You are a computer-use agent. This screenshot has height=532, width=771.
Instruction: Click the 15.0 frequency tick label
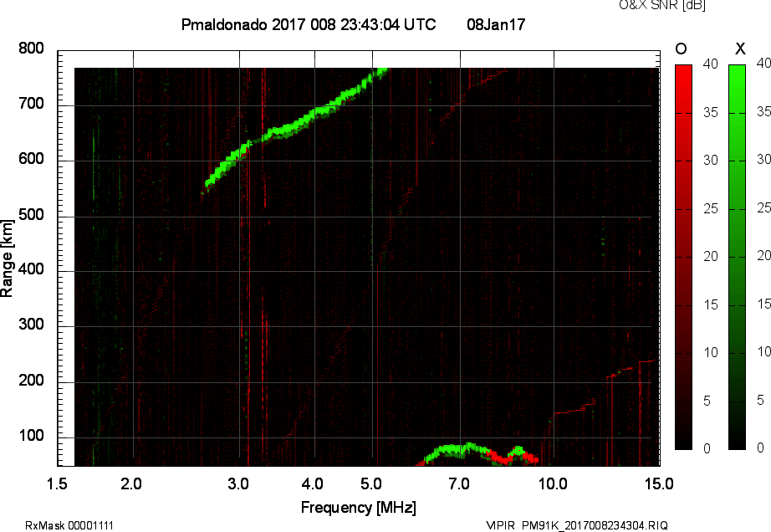point(659,483)
